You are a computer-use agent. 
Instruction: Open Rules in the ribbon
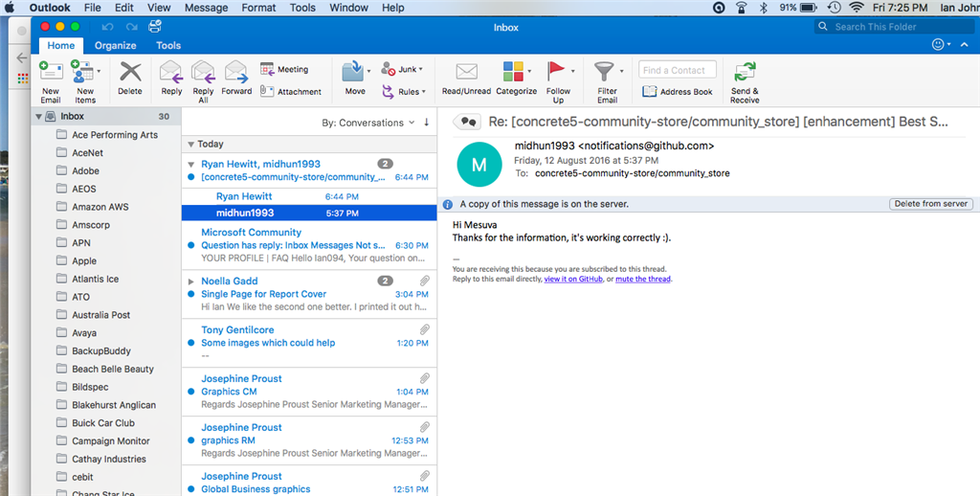click(x=404, y=91)
